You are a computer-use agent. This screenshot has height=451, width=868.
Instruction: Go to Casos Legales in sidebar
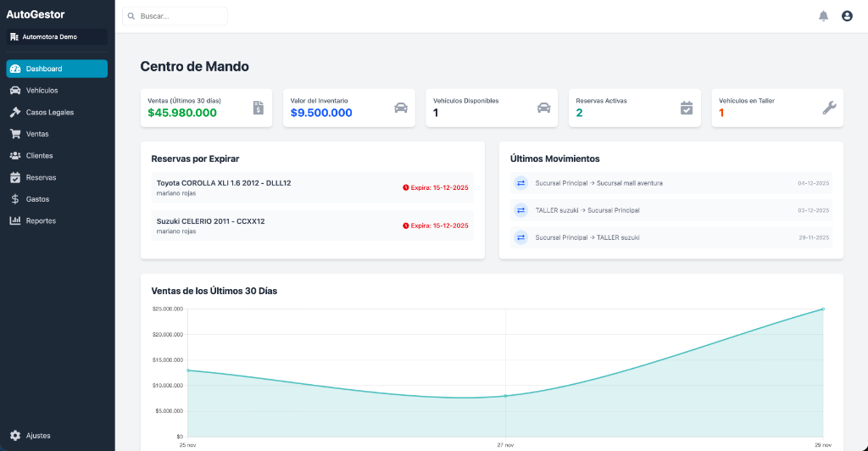pyautogui.click(x=49, y=112)
